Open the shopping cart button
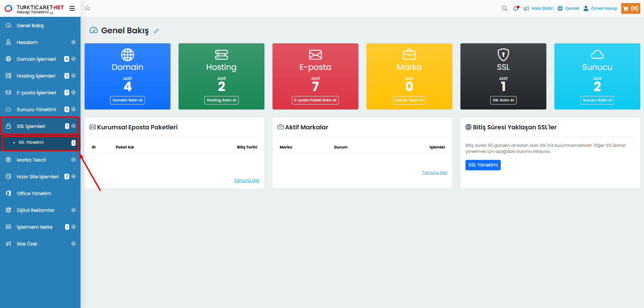Screen dimensions: 644x308 tap(631, 8)
